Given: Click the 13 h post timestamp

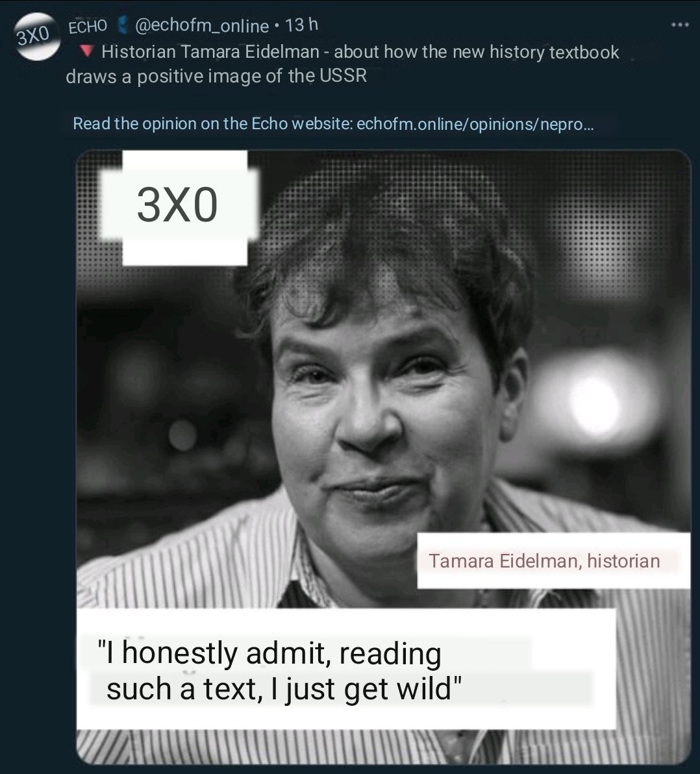Looking at the screenshot, I should (x=302, y=25).
